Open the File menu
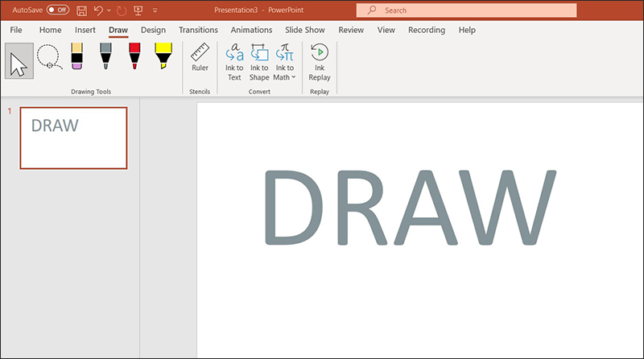Screen dimensions: 644x359 point(16,30)
